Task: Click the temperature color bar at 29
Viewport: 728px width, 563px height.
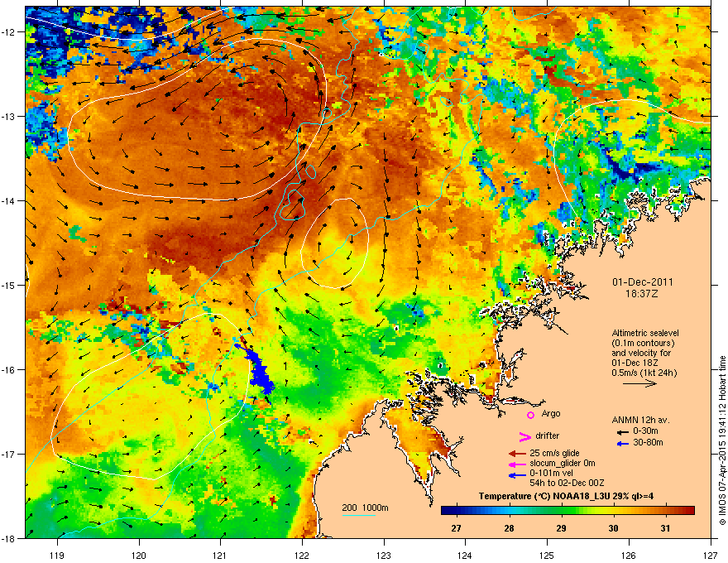Action: 562,511
